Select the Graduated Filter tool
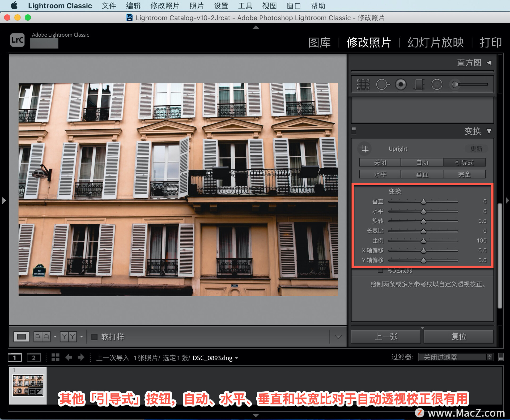Screen dimensions: 510x420 [x=419, y=85]
